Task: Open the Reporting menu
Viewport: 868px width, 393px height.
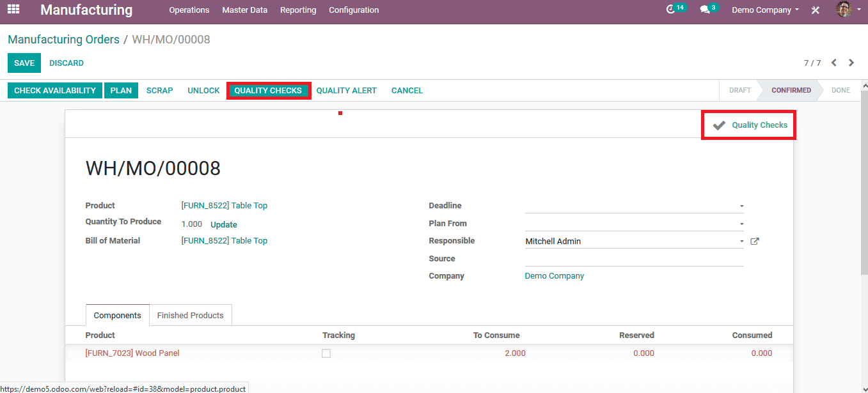Action: click(x=298, y=10)
